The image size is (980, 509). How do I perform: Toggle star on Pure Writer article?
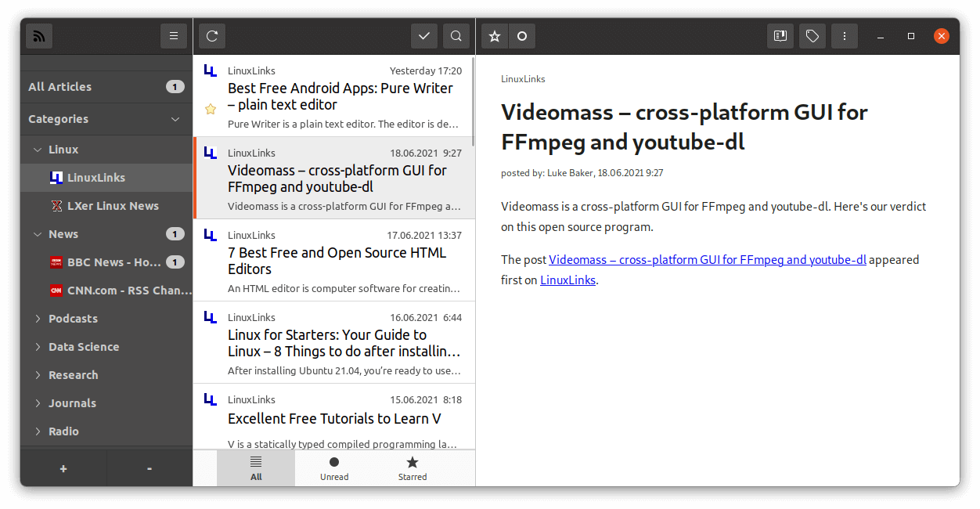coord(210,110)
